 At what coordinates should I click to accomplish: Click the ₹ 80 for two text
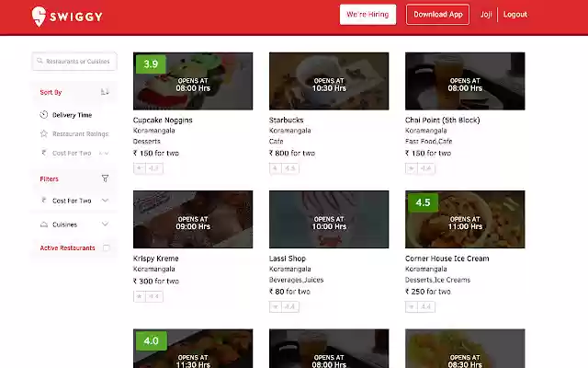pos(289,292)
